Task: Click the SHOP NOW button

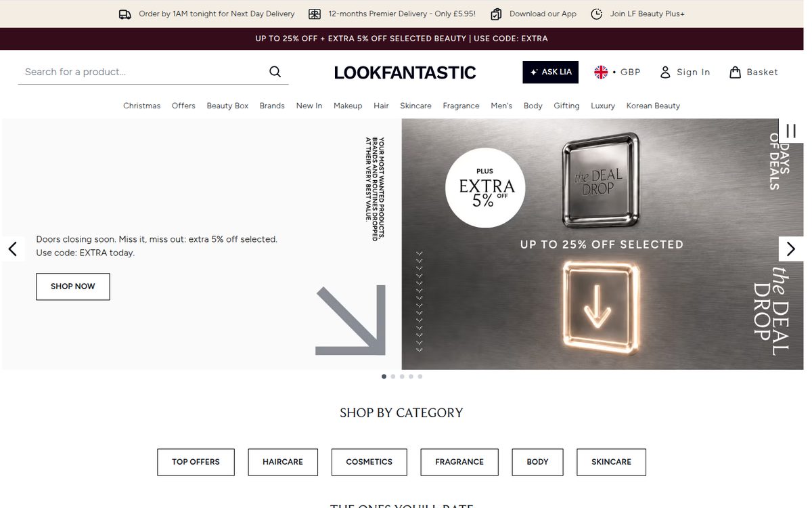Action: tap(73, 287)
